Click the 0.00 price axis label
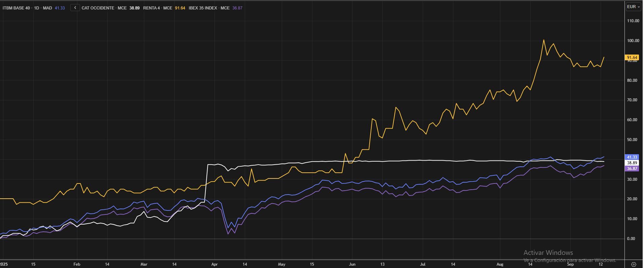 (632, 239)
